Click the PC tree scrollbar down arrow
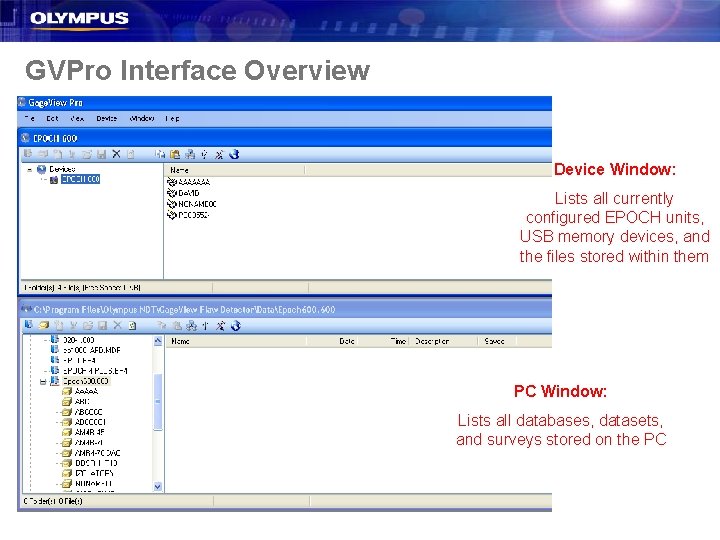The width and height of the screenshot is (720, 540). click(x=158, y=487)
